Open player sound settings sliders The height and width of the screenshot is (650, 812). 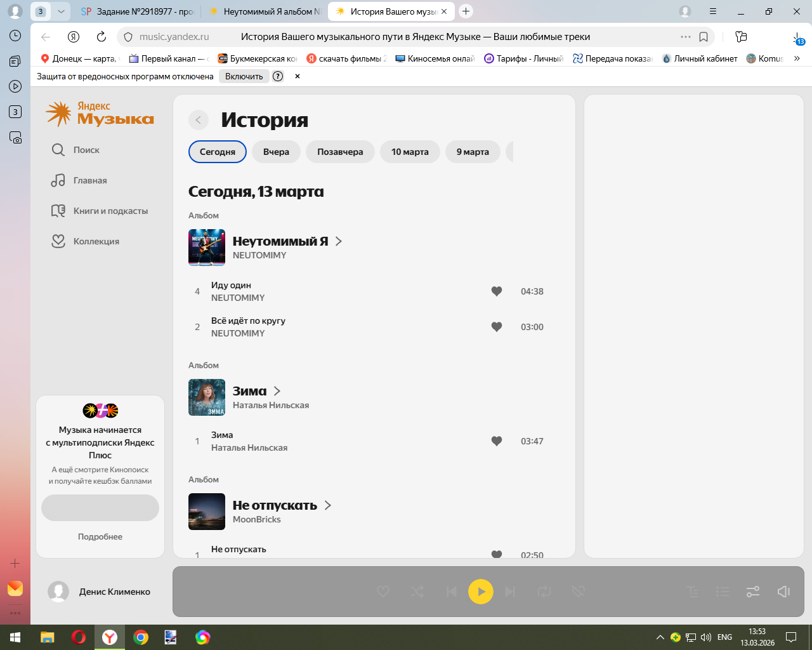(753, 592)
